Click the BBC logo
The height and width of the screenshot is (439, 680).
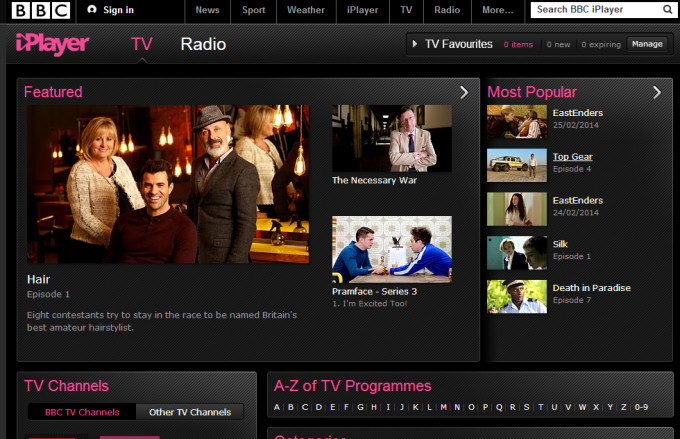[x=41, y=10]
